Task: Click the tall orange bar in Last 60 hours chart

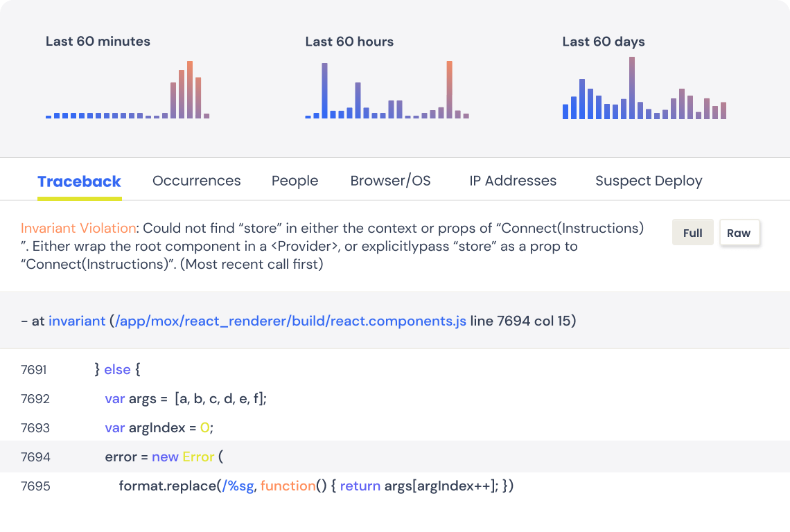Action: (449, 90)
